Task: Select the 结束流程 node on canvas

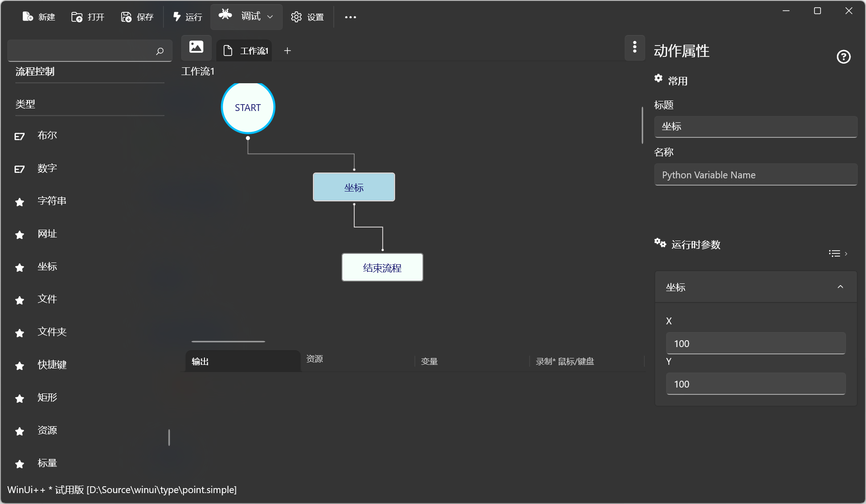Action: click(x=382, y=267)
